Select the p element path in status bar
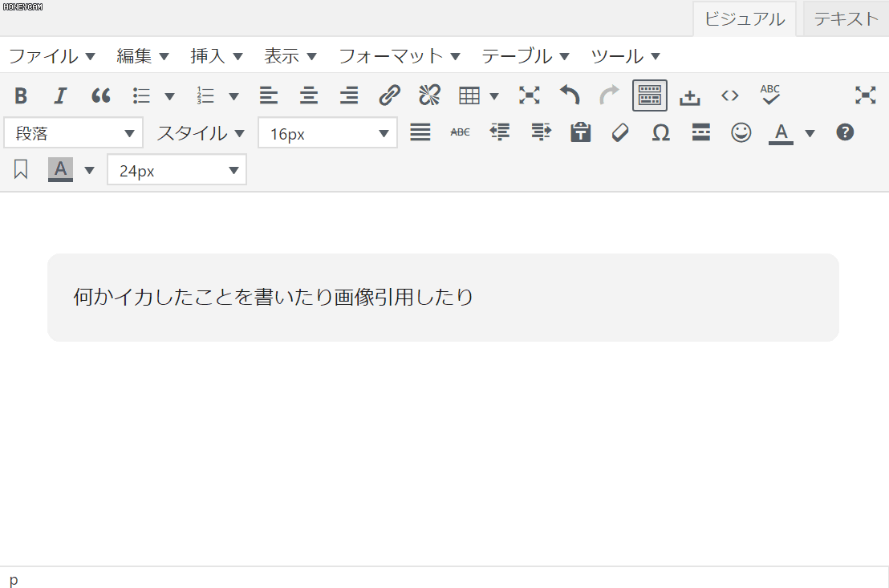889x588 pixels. [x=14, y=579]
